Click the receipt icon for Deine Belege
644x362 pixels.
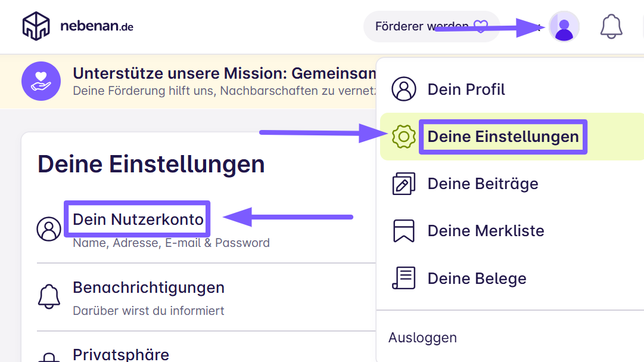pyautogui.click(x=404, y=278)
